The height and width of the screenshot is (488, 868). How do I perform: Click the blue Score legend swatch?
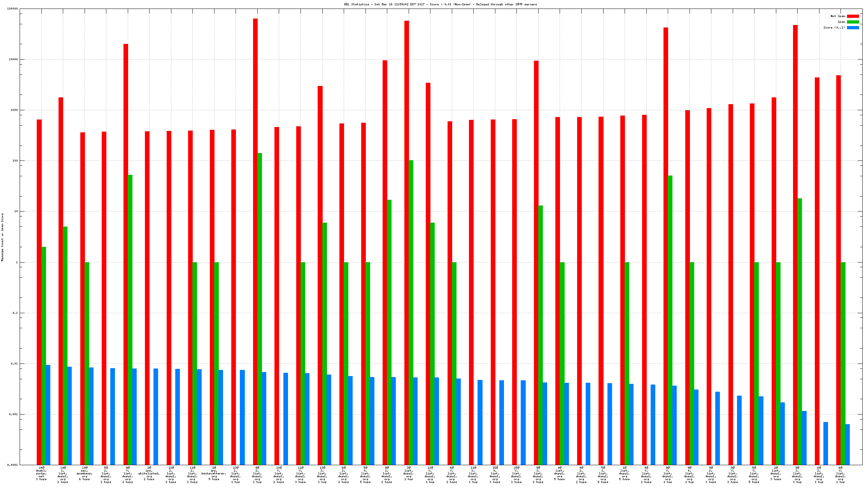[853, 27]
